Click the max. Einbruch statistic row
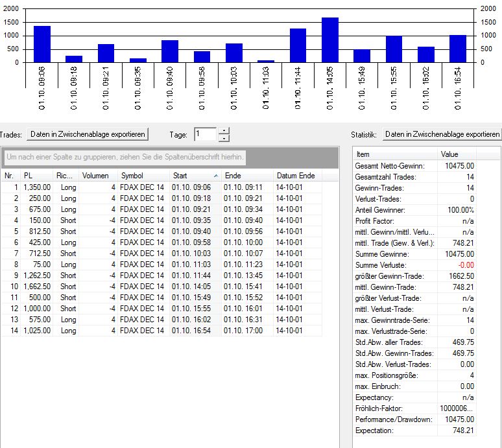502x448 pixels. (x=414, y=386)
